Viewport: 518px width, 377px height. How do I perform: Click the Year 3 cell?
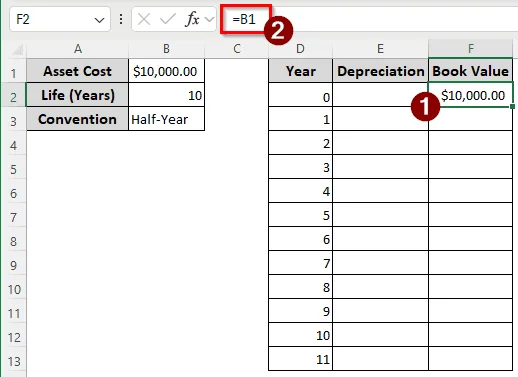click(300, 167)
